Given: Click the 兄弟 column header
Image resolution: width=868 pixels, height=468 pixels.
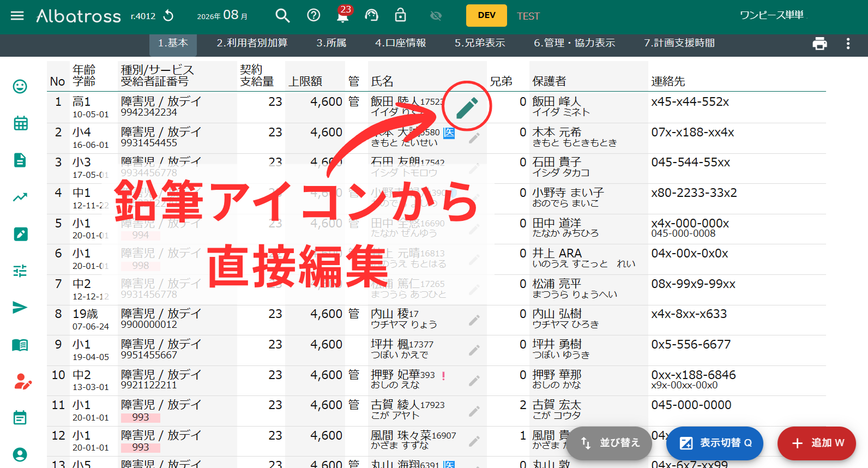Looking at the screenshot, I should tap(501, 81).
